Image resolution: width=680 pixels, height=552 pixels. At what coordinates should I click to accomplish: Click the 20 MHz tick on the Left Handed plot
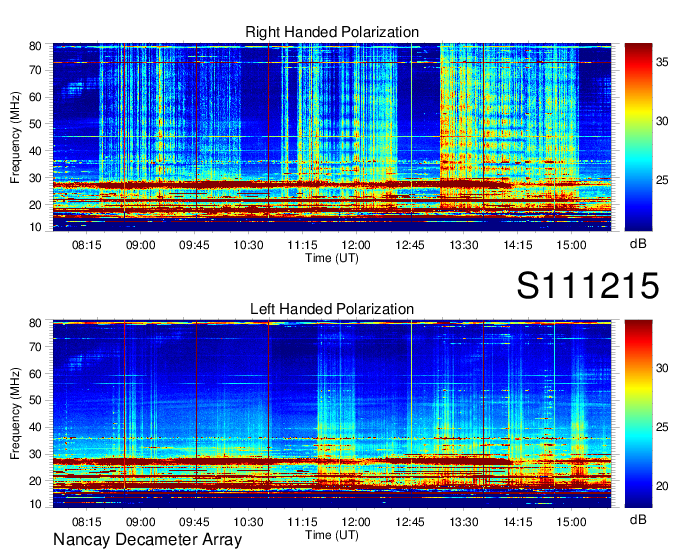[x=35, y=480]
